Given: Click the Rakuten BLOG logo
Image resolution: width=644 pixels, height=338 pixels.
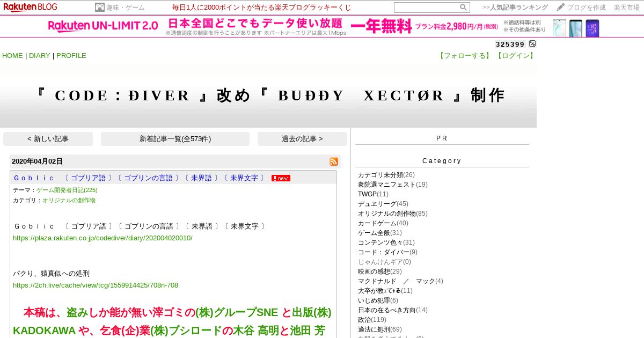Looking at the screenshot, I should (x=30, y=8).
